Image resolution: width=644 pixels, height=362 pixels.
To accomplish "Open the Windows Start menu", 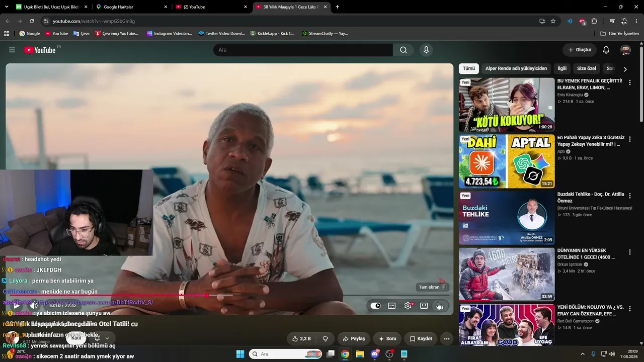I will pyautogui.click(x=240, y=354).
